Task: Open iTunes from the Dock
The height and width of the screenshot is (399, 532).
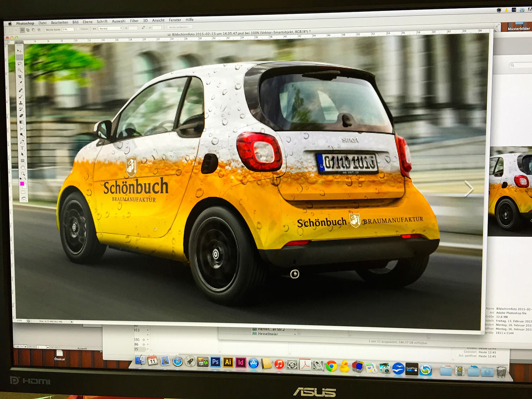Action: pyautogui.click(x=279, y=364)
